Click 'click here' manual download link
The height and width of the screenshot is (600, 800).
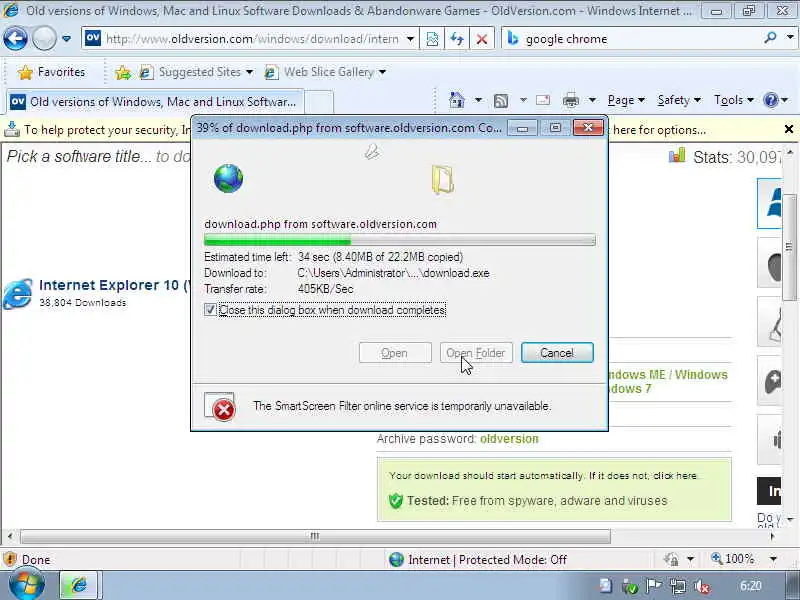click(x=674, y=476)
